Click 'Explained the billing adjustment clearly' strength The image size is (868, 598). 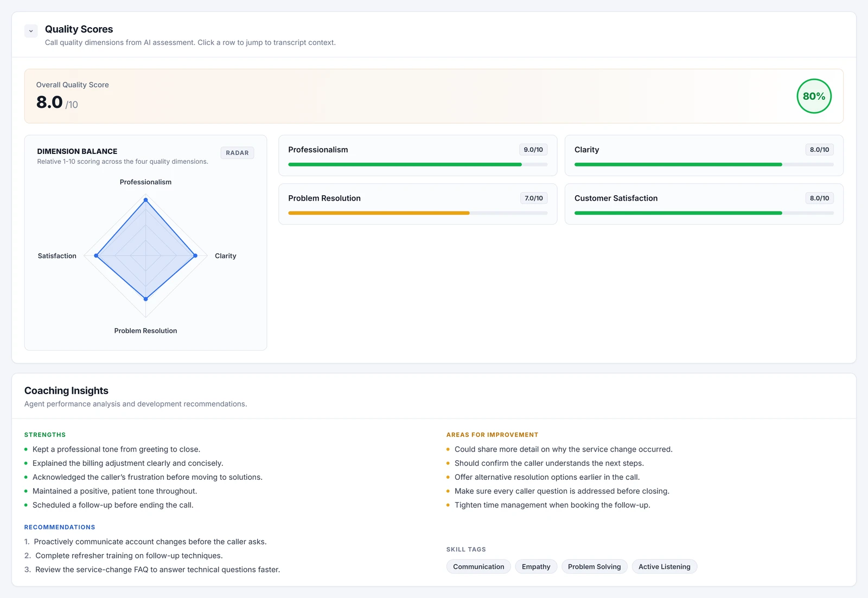128,464
